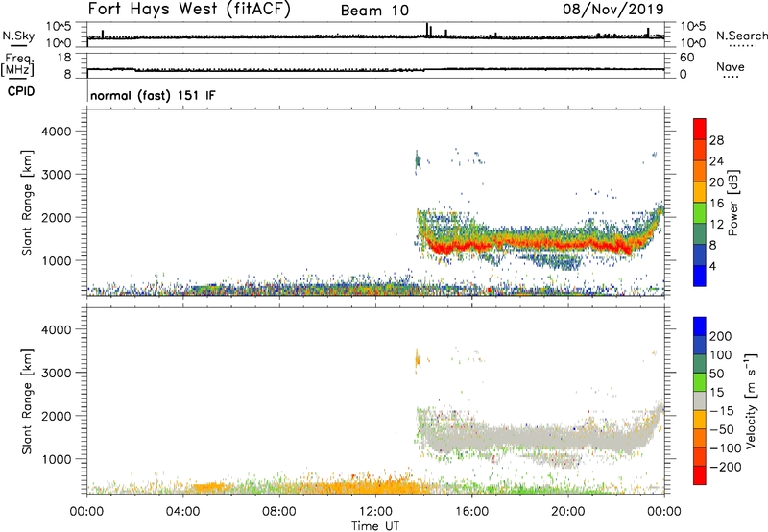Pick the orange 20–24 dB Power colorbar segment
The image size is (768, 532).
click(x=700, y=172)
